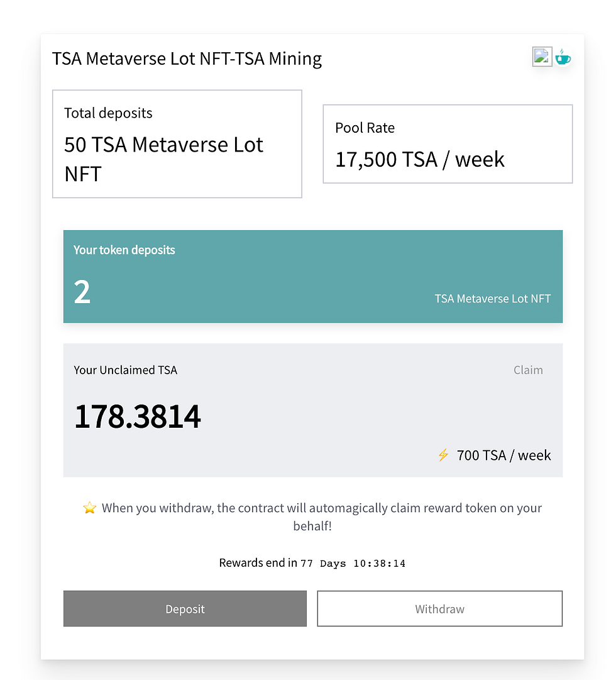
Task: Open the Deposit dialog
Action: (185, 608)
